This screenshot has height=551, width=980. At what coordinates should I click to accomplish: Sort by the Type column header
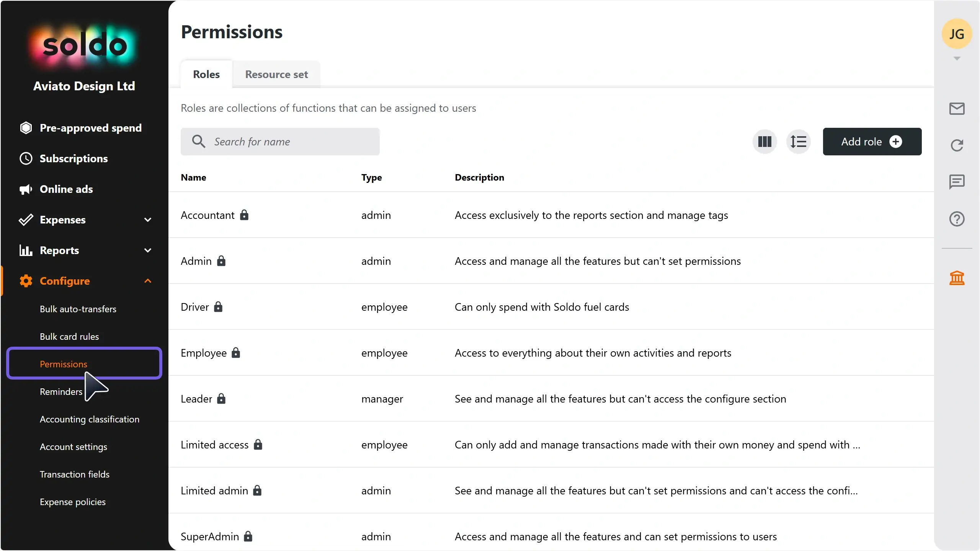point(371,177)
